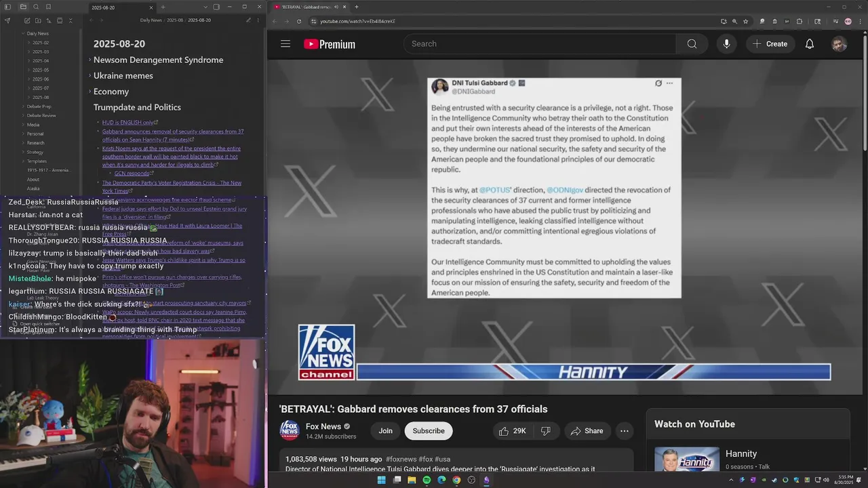This screenshot has width=868, height=488.
Task: Open Obsidian file explorer folder icon
Action: click(x=23, y=7)
